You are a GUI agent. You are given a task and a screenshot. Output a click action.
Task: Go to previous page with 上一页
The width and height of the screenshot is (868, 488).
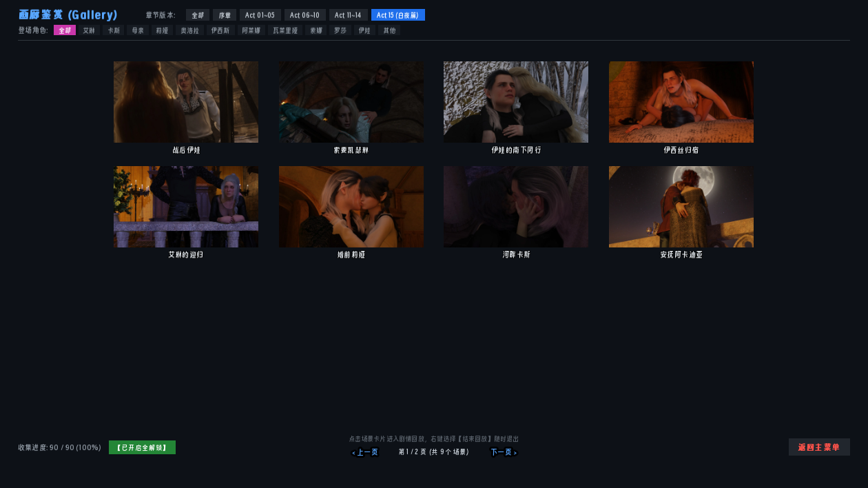point(364,452)
